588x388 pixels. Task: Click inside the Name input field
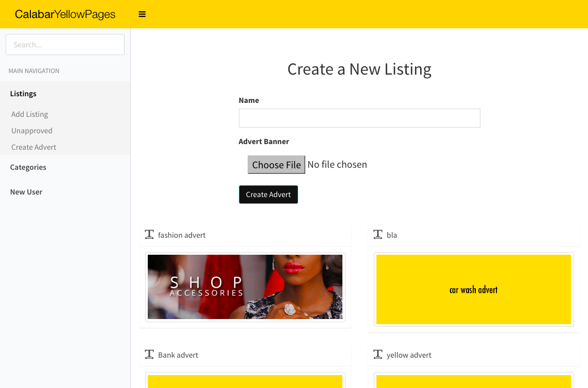tap(359, 118)
